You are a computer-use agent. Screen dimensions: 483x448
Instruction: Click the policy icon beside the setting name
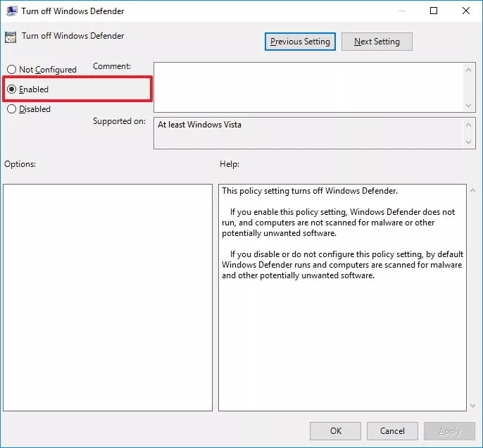point(11,37)
